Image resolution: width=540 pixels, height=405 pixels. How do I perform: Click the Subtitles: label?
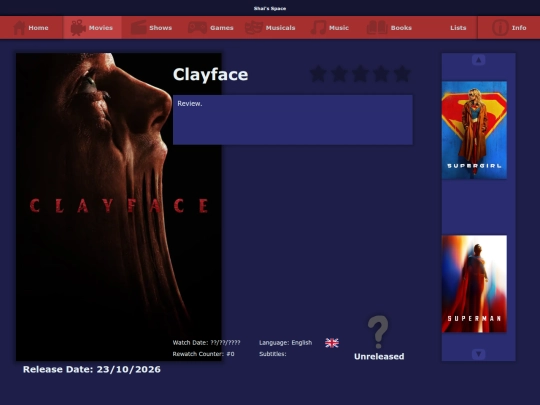pos(273,354)
